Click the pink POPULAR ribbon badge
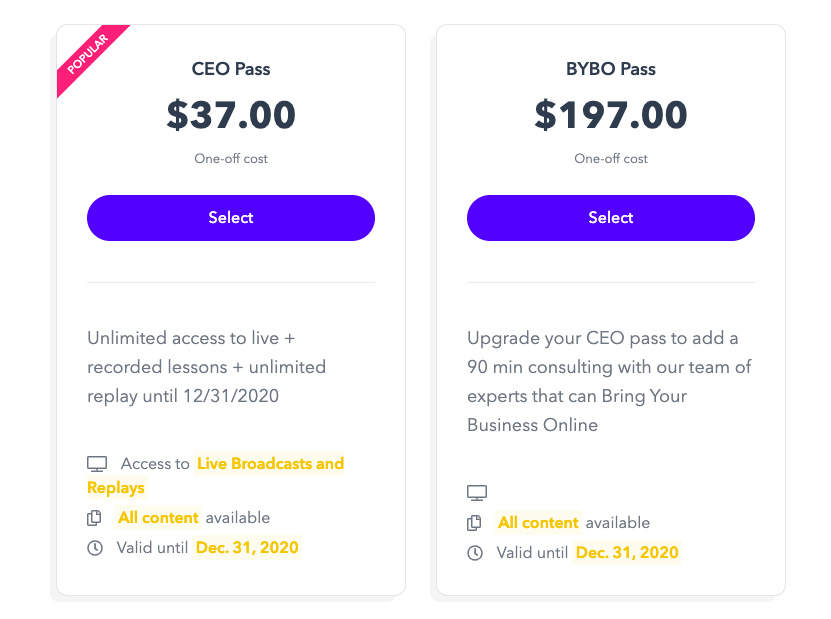The width and height of the screenshot is (831, 619). pyautogui.click(x=87, y=57)
